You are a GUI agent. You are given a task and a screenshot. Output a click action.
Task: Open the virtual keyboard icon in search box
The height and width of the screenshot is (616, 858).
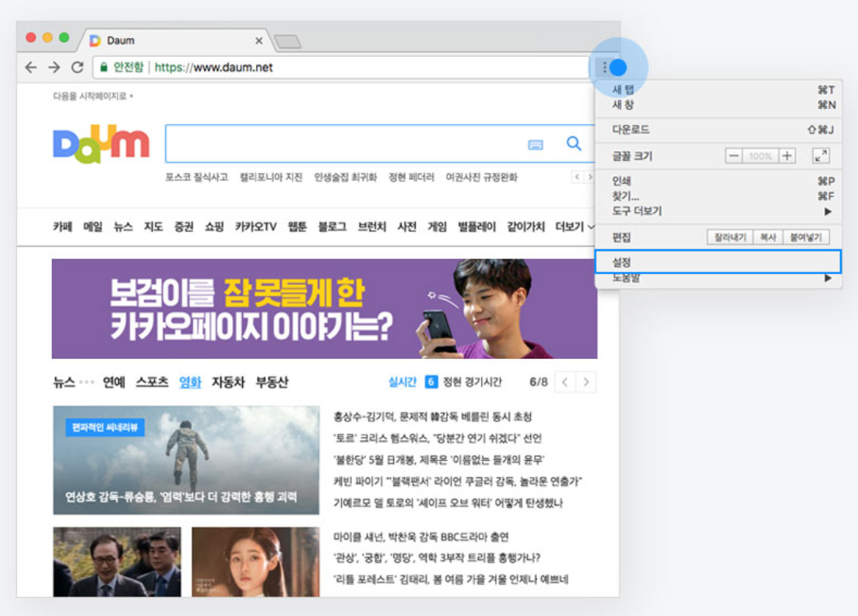point(535,145)
